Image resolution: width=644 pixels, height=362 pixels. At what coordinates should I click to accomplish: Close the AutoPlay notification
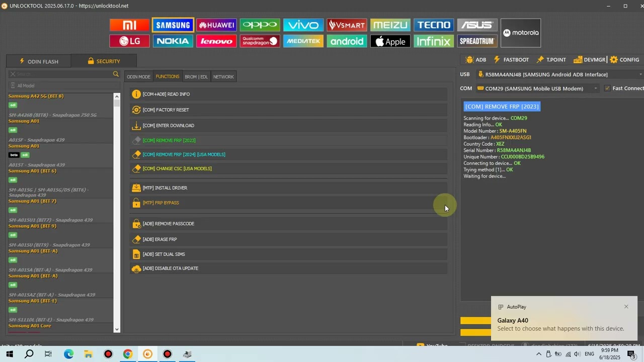click(x=626, y=307)
